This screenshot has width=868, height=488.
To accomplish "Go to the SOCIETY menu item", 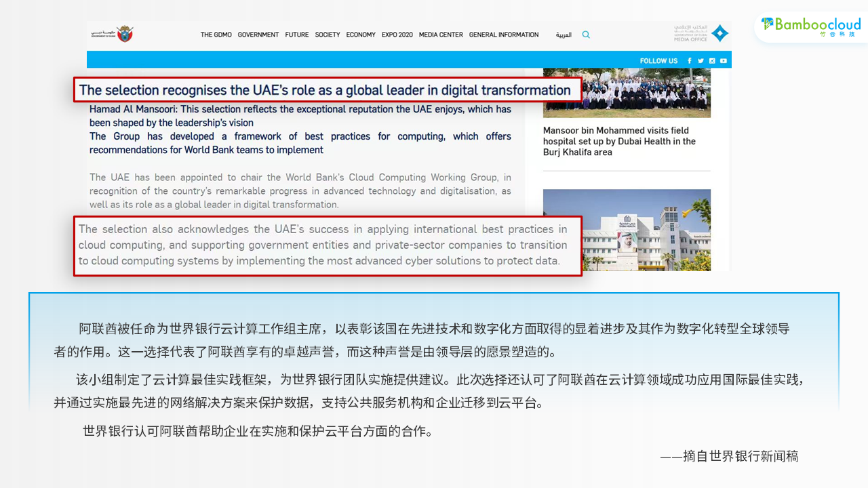I will 328,35.
